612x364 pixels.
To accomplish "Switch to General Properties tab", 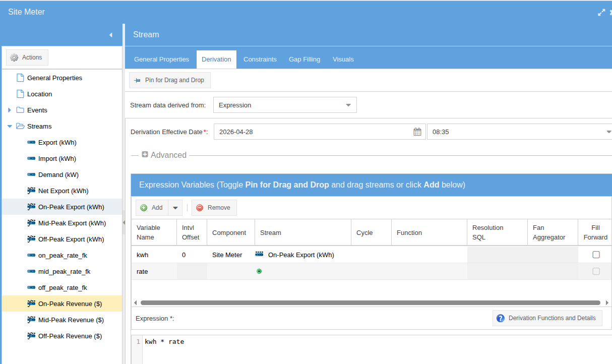I will [161, 59].
